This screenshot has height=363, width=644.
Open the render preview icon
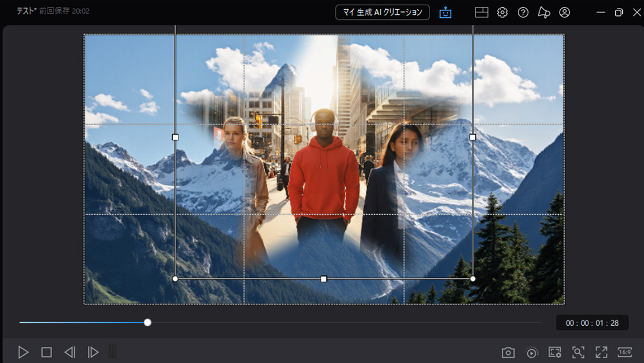[531, 352]
